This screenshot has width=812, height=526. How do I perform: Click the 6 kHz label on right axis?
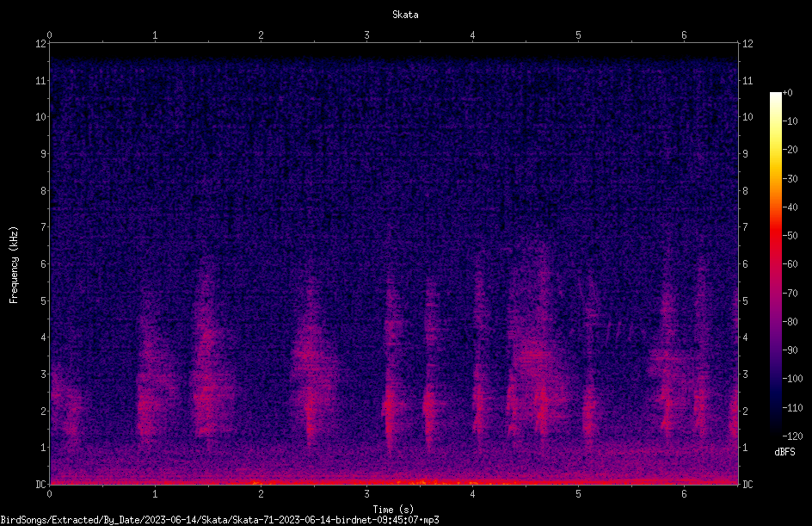pyautogui.click(x=745, y=263)
